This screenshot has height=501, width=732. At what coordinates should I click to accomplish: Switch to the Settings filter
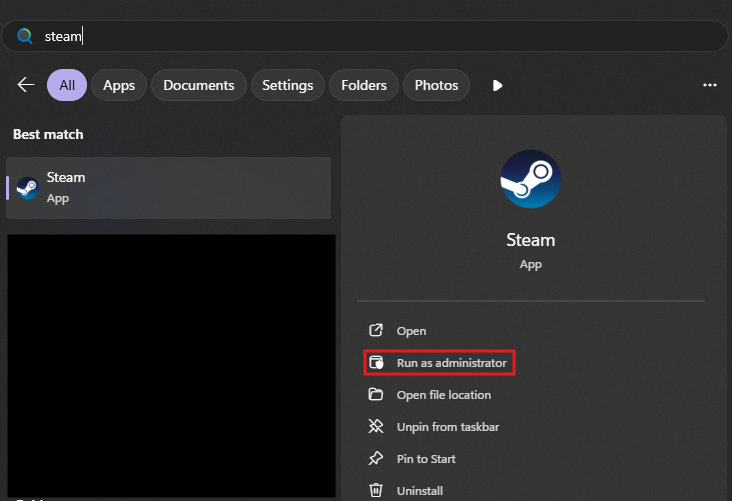click(288, 85)
